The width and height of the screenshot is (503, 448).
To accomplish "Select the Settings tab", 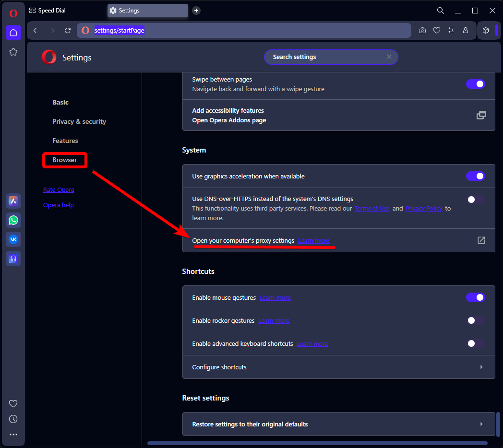I will pyautogui.click(x=147, y=11).
